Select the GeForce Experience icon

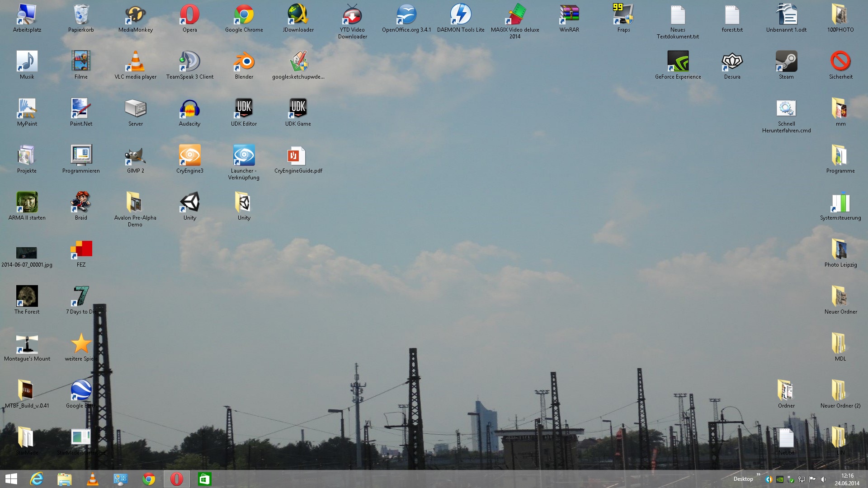[678, 61]
